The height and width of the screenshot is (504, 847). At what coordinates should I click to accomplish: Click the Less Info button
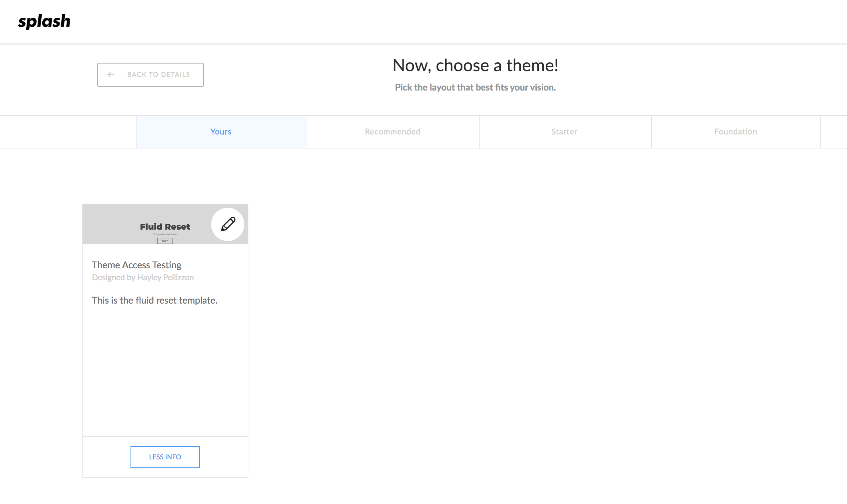(165, 457)
